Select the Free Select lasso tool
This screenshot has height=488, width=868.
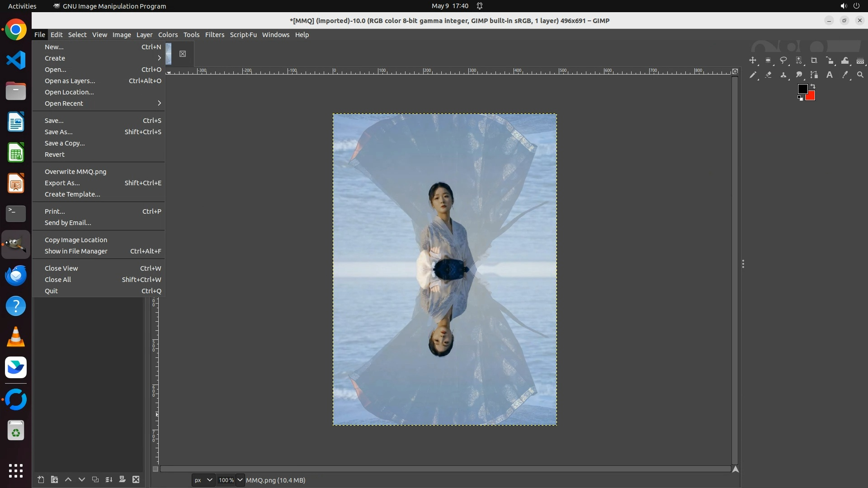[x=783, y=61]
